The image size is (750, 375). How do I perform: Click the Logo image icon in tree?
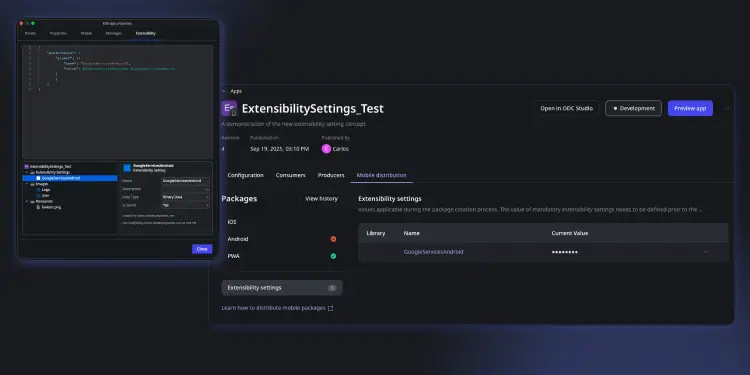pyautogui.click(x=38, y=190)
